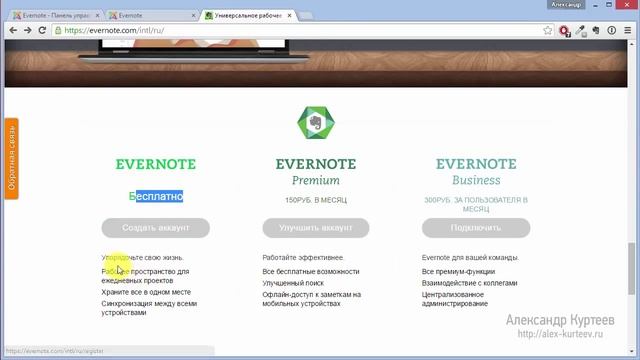Click the laptop image in the banner

pos(193,51)
